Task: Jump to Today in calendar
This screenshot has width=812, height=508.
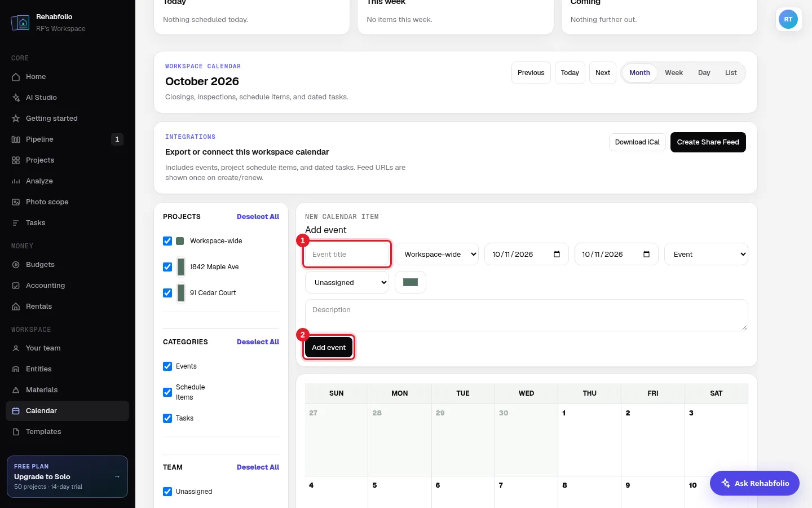Action: coord(570,73)
